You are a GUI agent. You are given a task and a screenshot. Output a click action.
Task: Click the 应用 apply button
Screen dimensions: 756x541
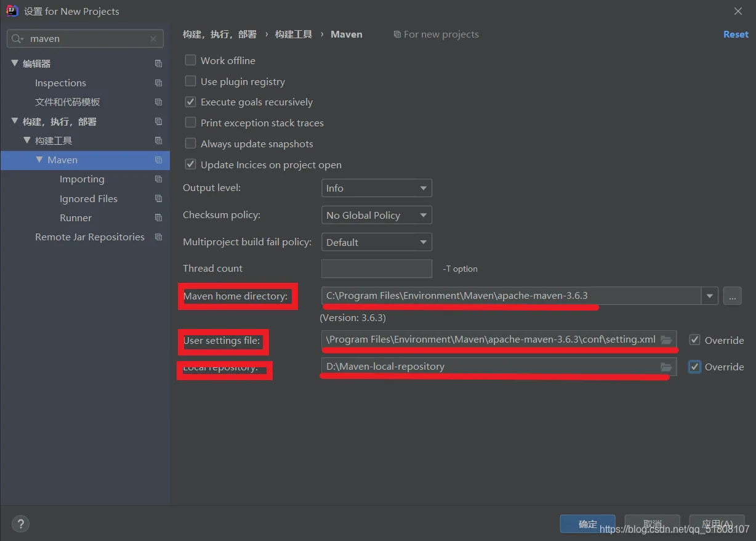[717, 524]
